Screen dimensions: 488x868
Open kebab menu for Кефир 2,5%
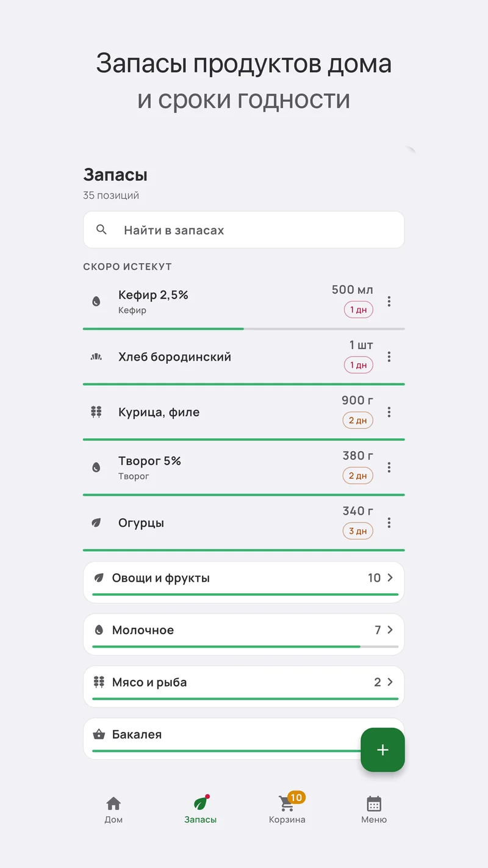[389, 302]
